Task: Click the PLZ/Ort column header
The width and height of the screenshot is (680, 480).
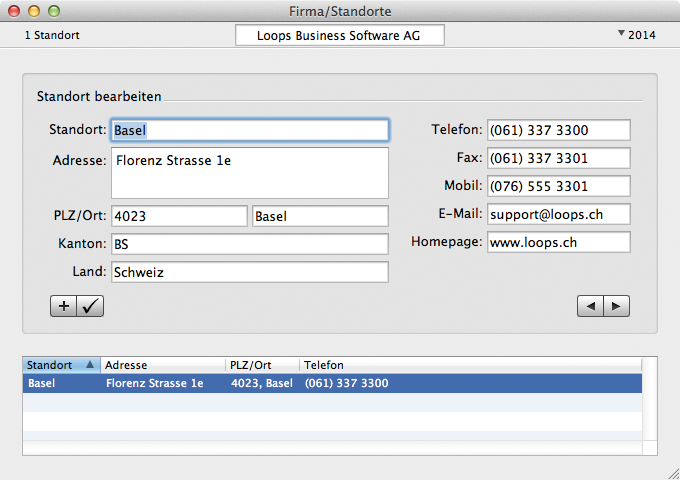Action: pyautogui.click(x=262, y=366)
